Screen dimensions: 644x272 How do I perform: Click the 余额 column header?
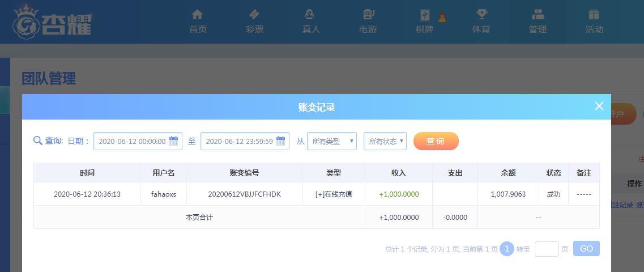coord(509,173)
